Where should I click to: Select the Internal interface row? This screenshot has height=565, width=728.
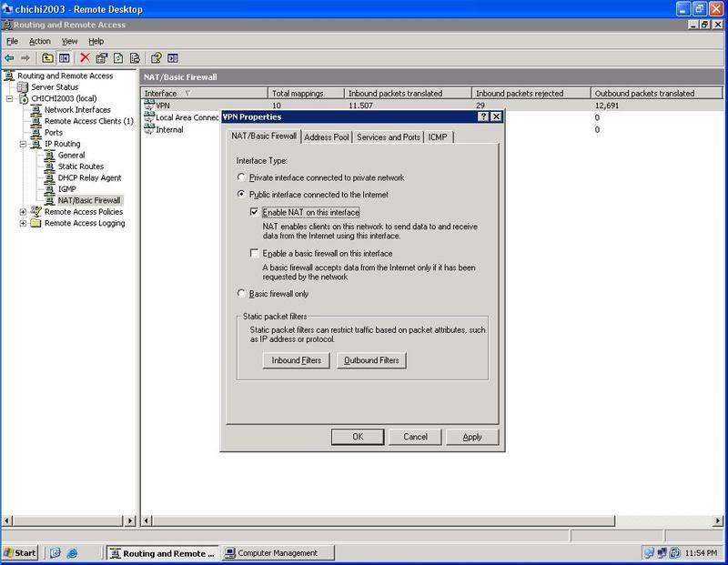point(169,129)
